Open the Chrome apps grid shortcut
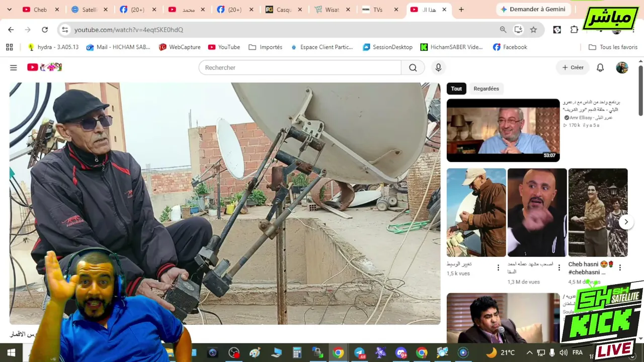Viewport: 644px width, 362px height. [x=9, y=47]
